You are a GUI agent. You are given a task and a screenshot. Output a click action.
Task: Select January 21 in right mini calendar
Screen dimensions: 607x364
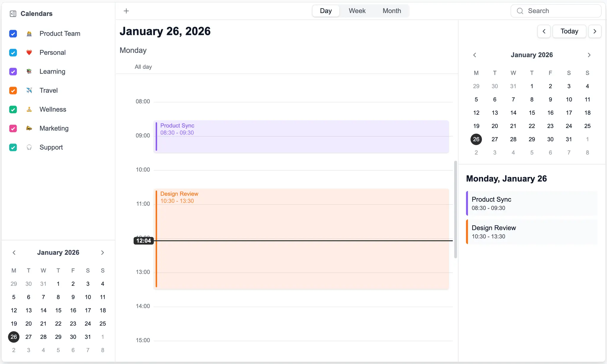(x=513, y=126)
